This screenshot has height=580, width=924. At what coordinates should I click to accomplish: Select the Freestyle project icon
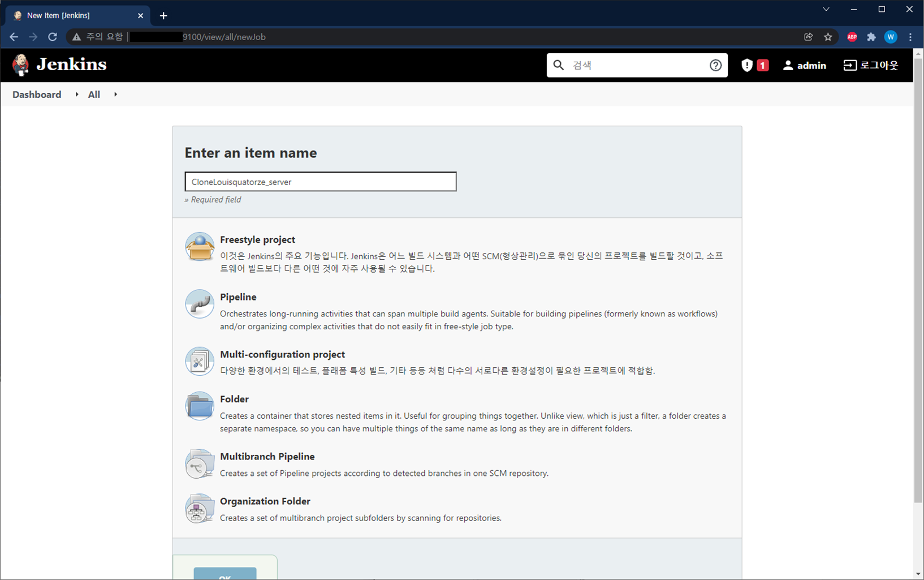(x=200, y=247)
